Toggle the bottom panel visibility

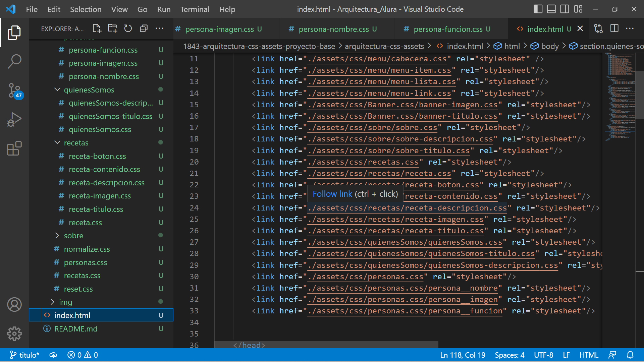[551, 9]
